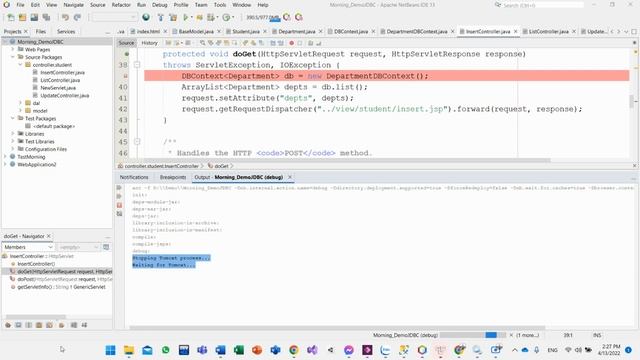This screenshot has width=640, height=360.
Task: Expand the dal package node
Action: pos(20,103)
